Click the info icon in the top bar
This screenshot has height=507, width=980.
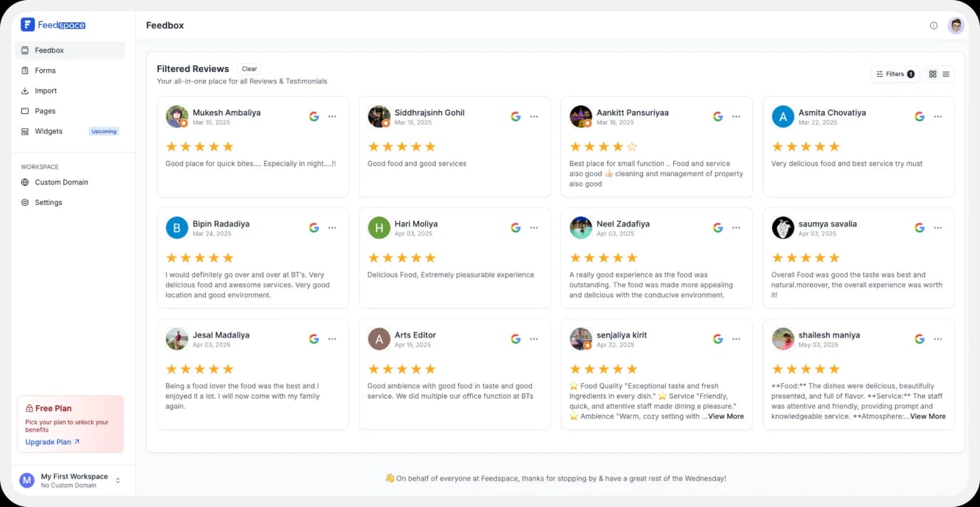[x=933, y=25]
